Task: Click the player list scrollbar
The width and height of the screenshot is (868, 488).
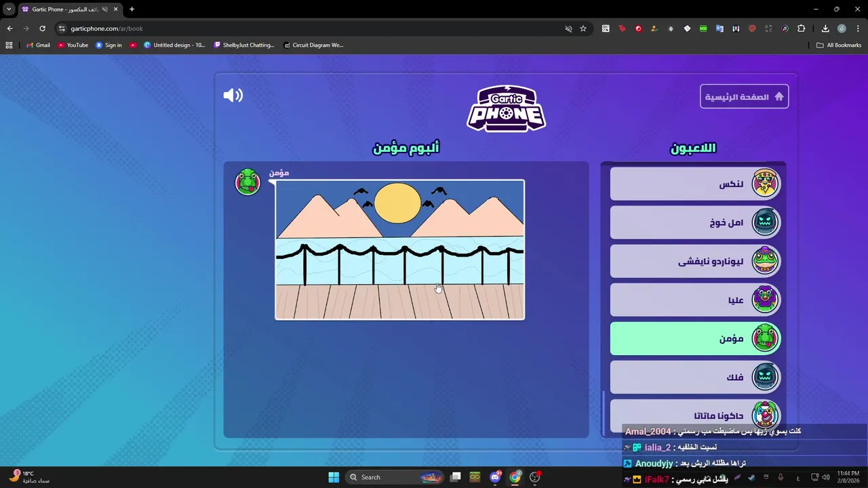Action: click(x=603, y=413)
